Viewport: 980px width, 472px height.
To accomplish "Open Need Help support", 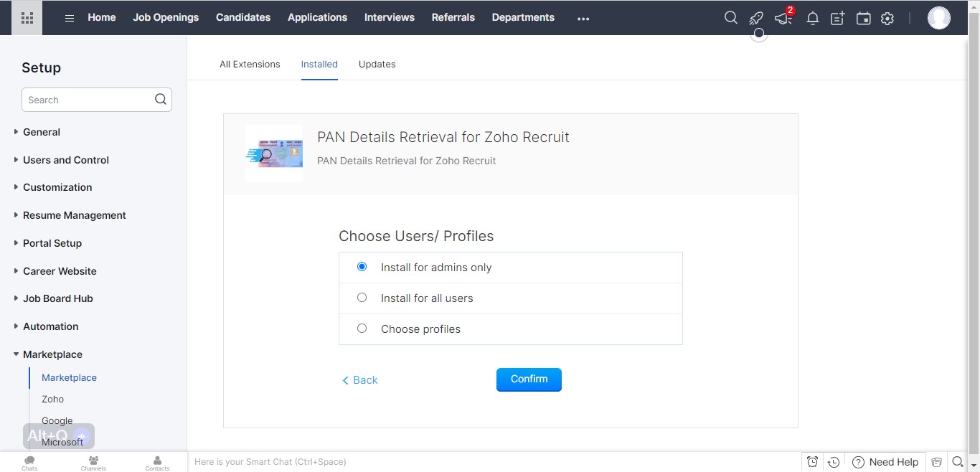I will point(886,462).
